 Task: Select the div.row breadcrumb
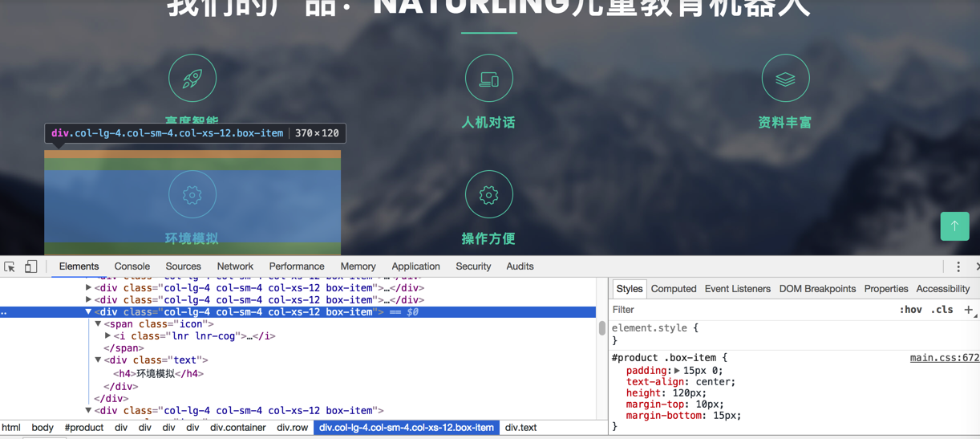[x=293, y=428]
